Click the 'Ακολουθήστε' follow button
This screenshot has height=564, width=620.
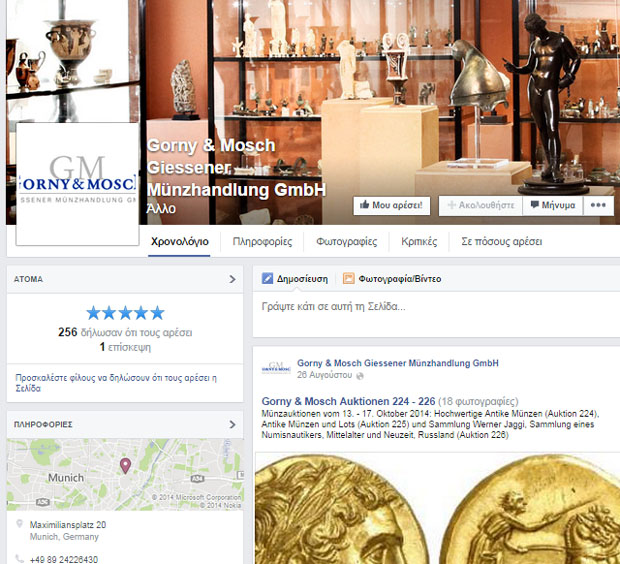[480, 205]
